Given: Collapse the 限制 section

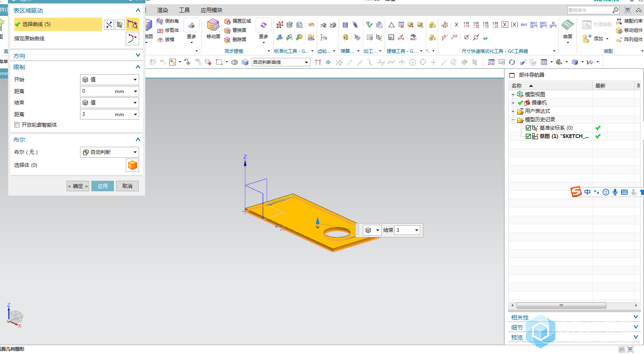Looking at the screenshot, I should 138,67.
